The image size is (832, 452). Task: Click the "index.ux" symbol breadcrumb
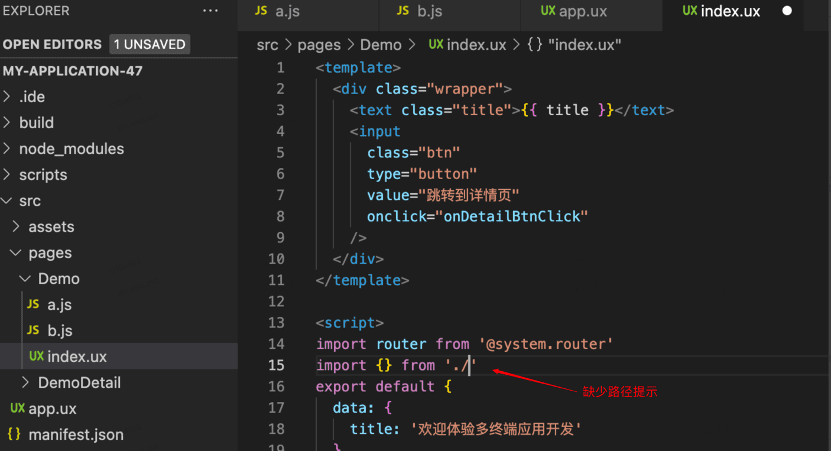584,45
